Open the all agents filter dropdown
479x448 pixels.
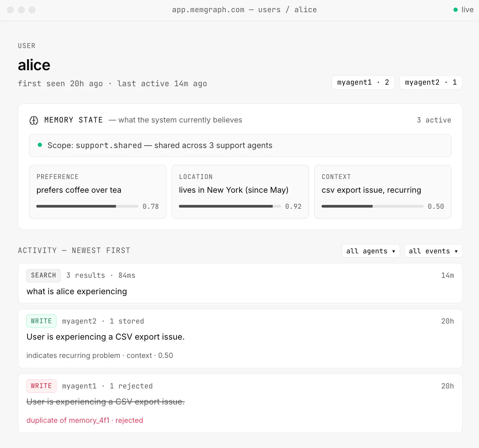click(x=371, y=251)
